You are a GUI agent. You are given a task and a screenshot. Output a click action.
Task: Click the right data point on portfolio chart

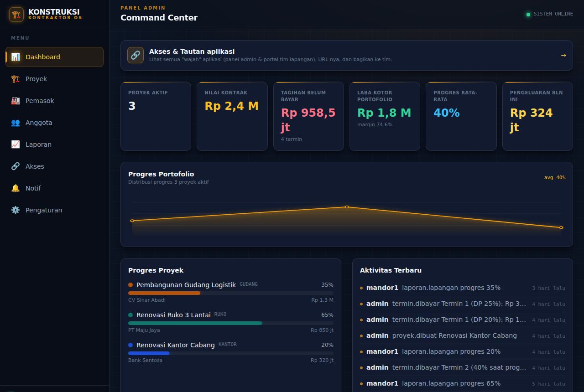pyautogui.click(x=561, y=227)
